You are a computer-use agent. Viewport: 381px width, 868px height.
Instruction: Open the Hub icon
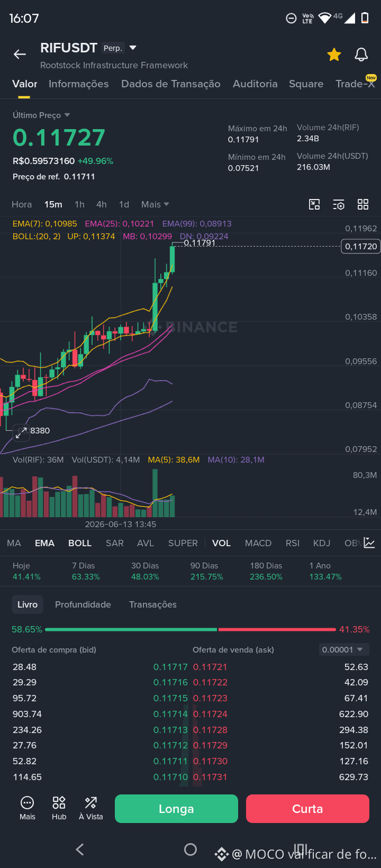pos(59,808)
